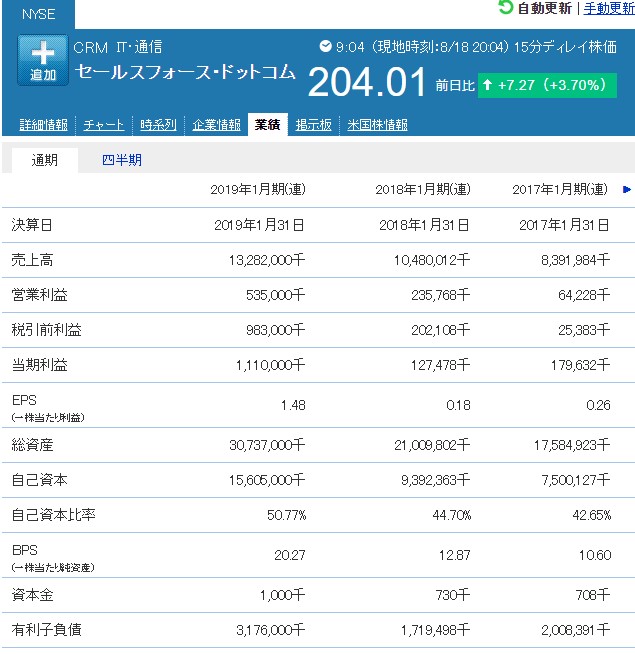The height and width of the screenshot is (654, 635).
Task: Click operating profit 535,000千
Action: point(275,295)
